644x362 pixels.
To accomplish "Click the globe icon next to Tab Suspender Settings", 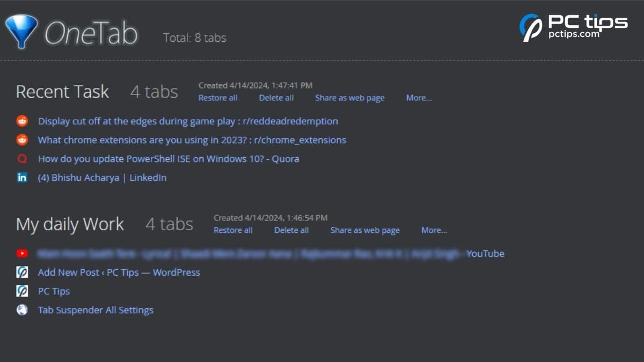I will pyautogui.click(x=22, y=309).
